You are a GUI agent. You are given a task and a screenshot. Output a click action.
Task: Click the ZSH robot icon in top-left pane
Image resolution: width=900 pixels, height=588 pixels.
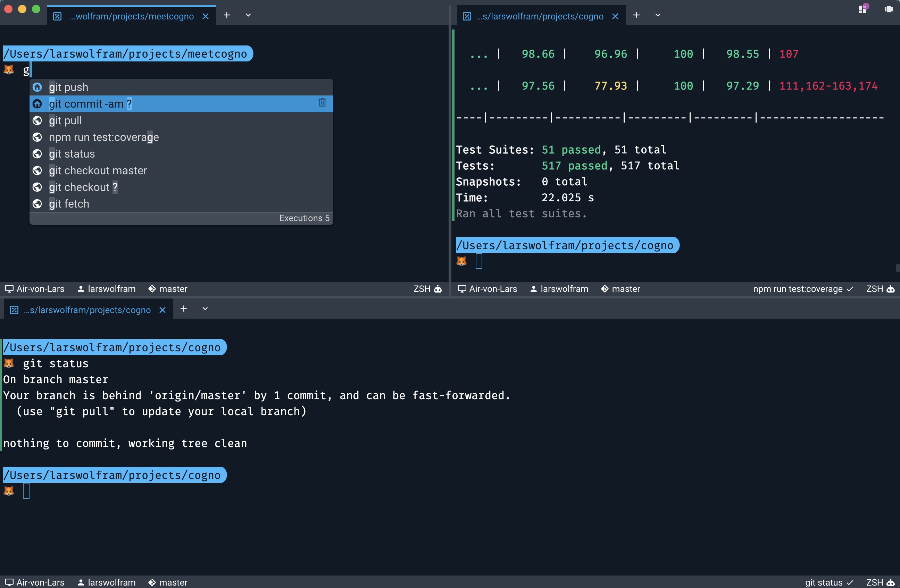pyautogui.click(x=438, y=289)
